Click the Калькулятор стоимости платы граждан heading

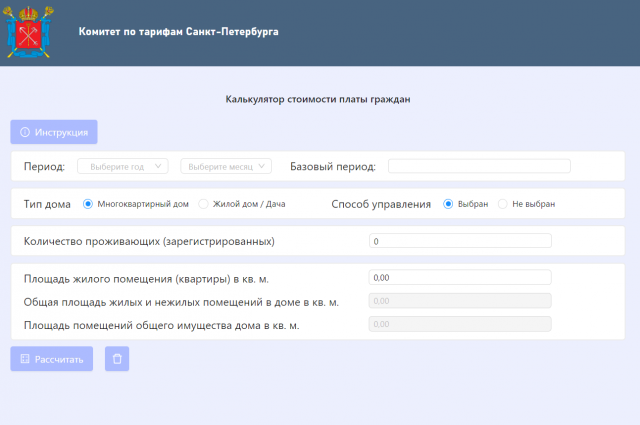coord(318,99)
